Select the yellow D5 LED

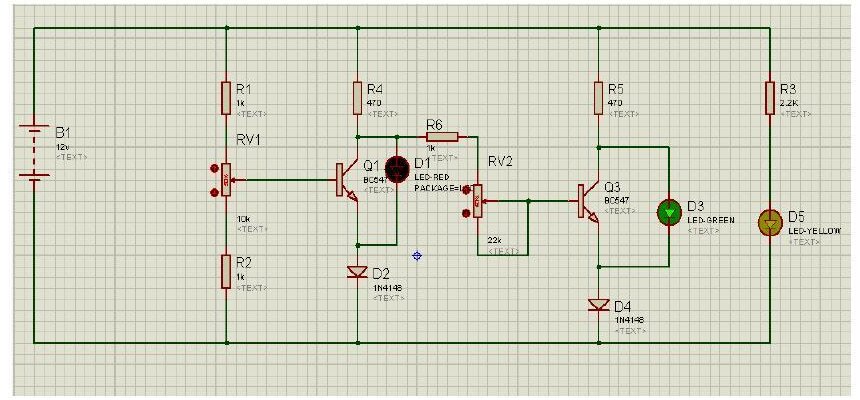(770, 223)
